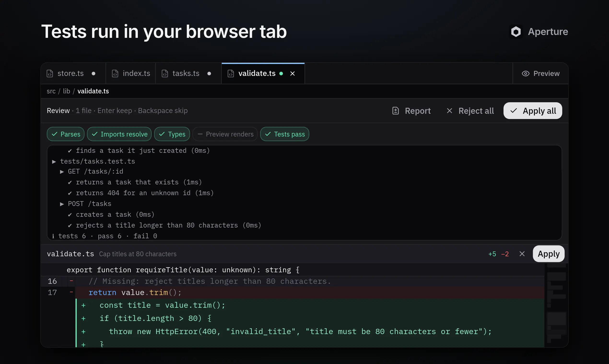Viewport: 609px width, 364px height.
Task: Click the index.ts file icon
Action: pos(115,74)
